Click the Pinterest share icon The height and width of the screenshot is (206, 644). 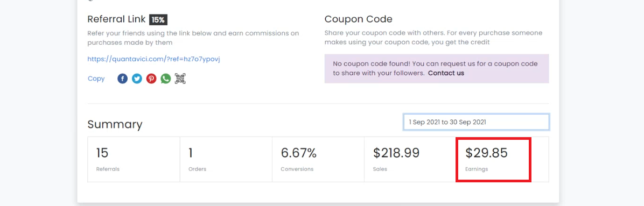pyautogui.click(x=151, y=79)
